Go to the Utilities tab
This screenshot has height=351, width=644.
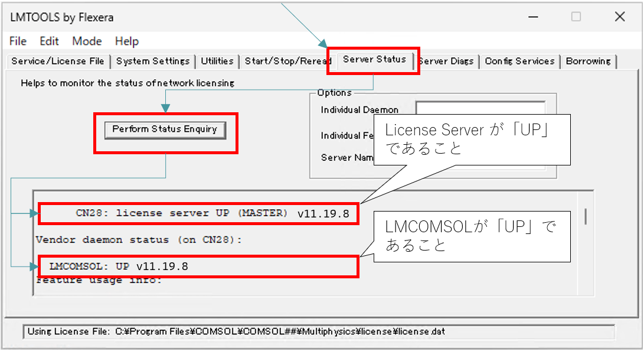[x=217, y=61]
